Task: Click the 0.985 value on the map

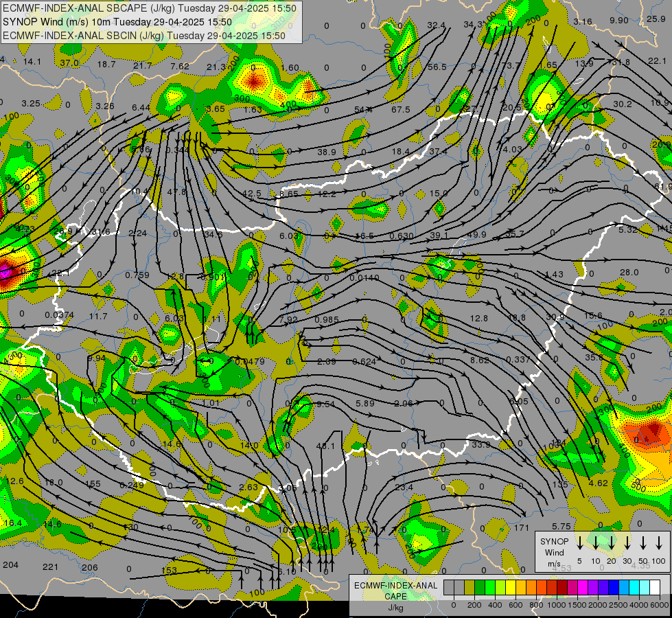Action: [327, 319]
